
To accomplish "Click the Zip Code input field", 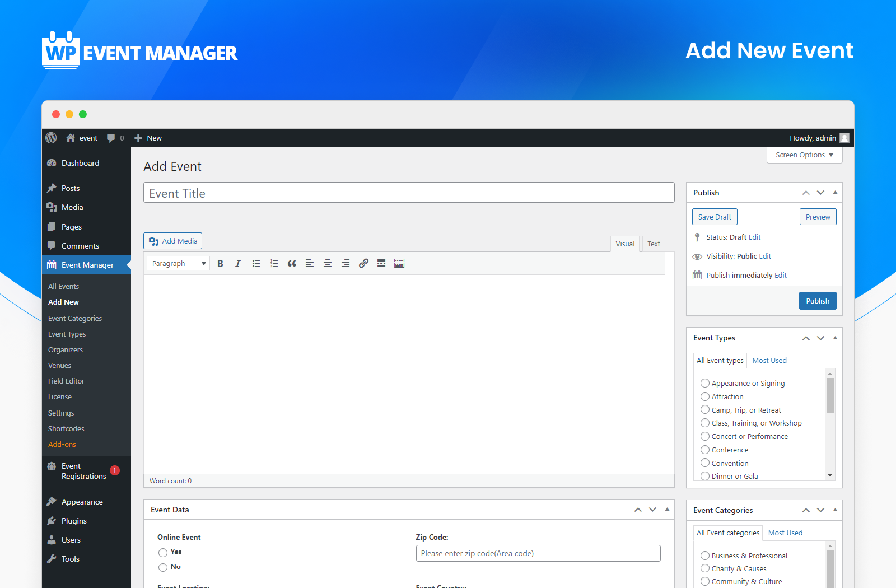I will click(538, 553).
